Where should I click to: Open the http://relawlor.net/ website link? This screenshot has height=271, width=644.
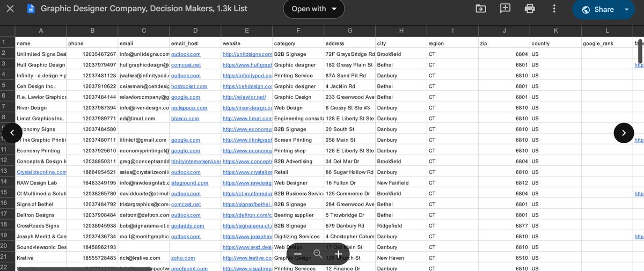click(x=244, y=97)
